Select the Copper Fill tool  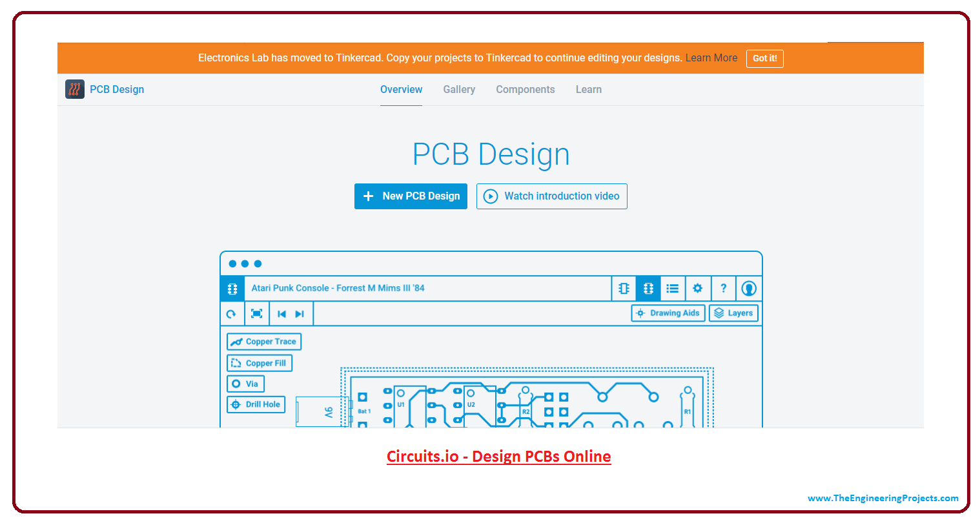pos(260,363)
